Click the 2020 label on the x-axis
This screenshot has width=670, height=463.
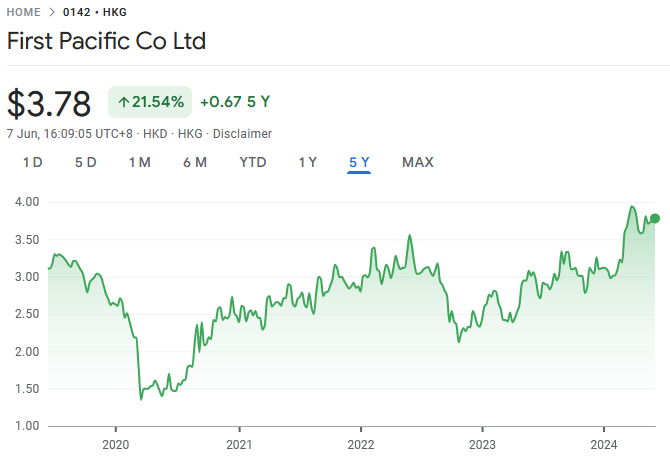(x=116, y=445)
